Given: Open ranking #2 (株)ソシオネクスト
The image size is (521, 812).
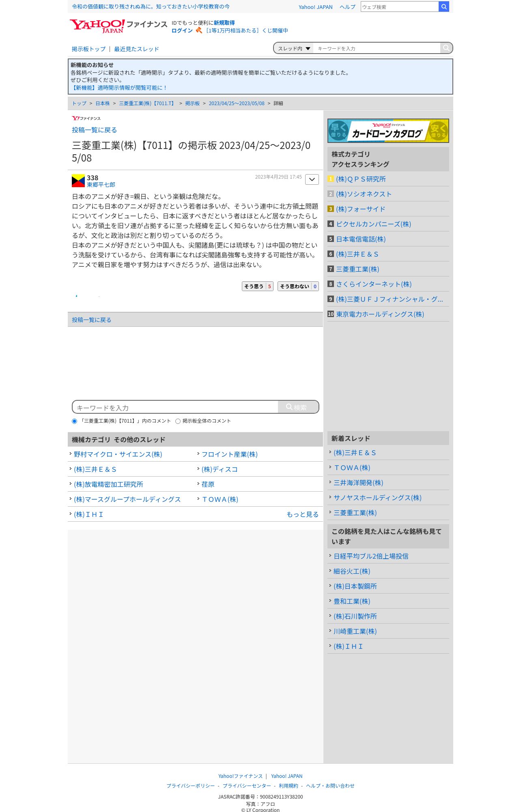Looking at the screenshot, I should click(x=364, y=194).
